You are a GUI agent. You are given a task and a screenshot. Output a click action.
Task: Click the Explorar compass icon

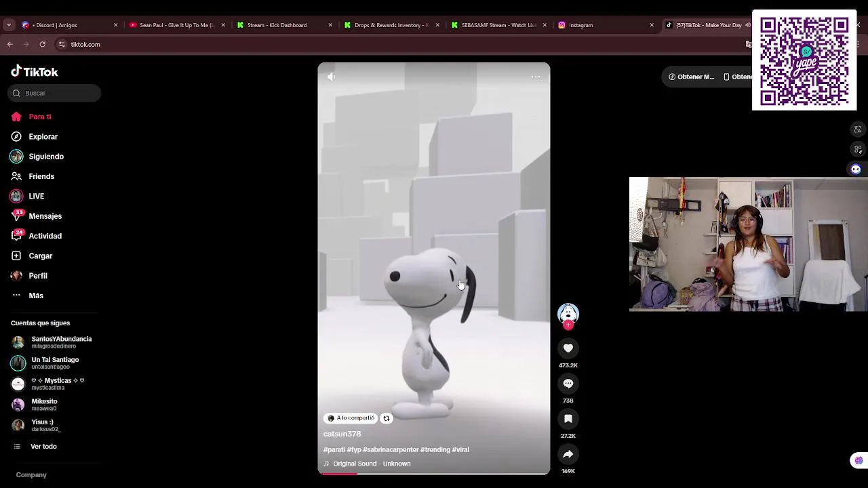(16, 136)
